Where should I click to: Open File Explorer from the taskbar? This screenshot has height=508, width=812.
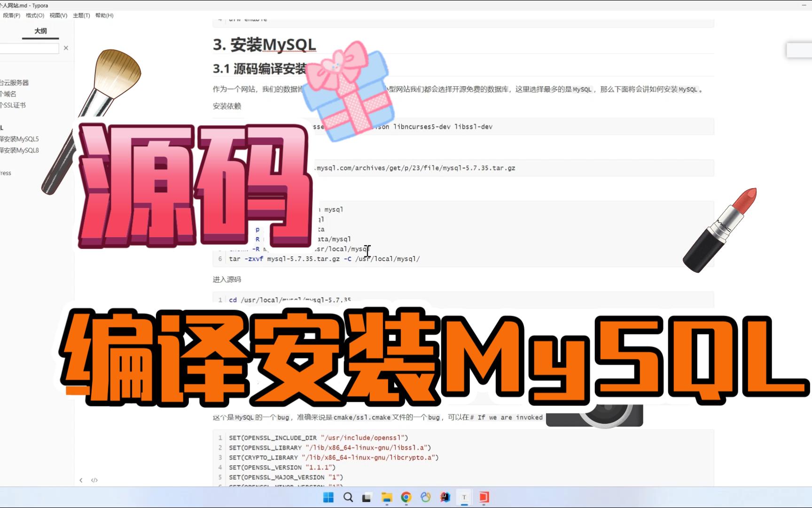click(387, 497)
